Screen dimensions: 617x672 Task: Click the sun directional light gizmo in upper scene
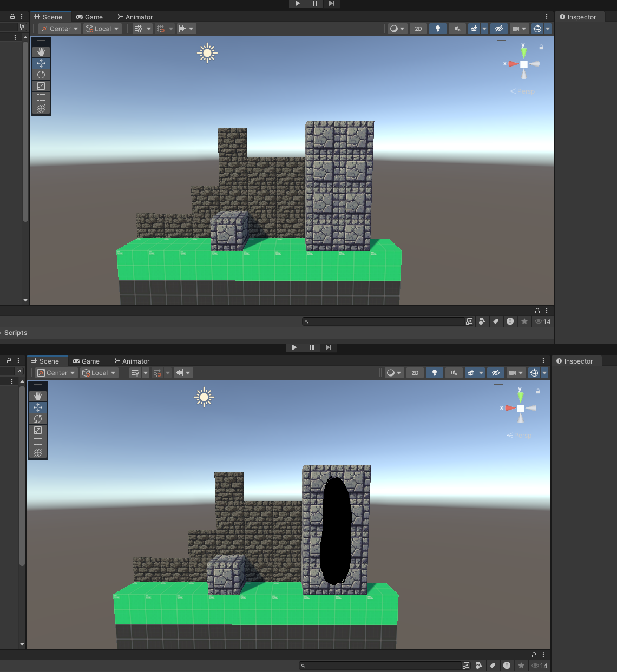tap(207, 53)
